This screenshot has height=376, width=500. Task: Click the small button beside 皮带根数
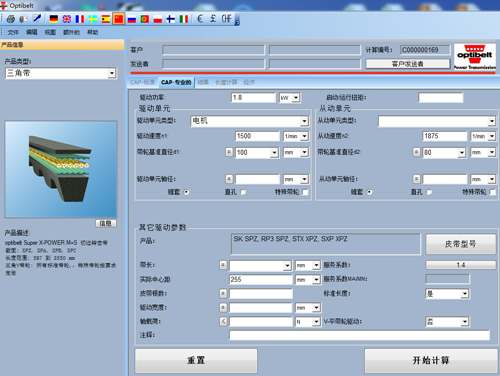(223, 293)
